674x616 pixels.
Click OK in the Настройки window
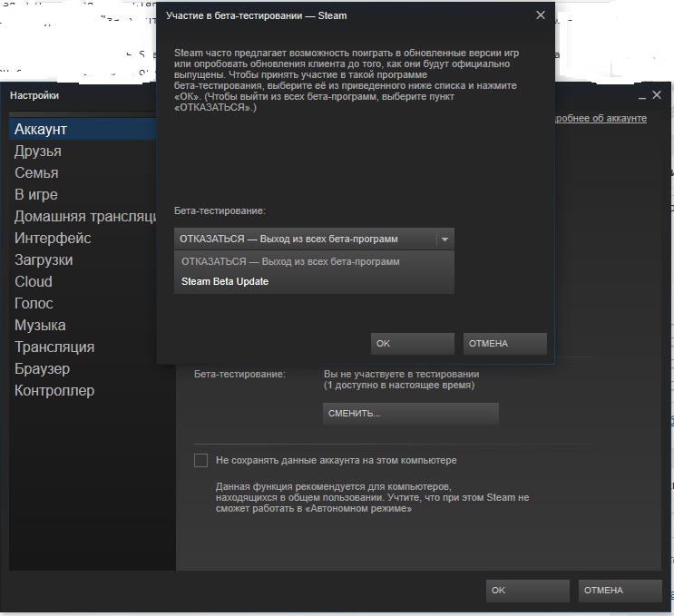527,591
